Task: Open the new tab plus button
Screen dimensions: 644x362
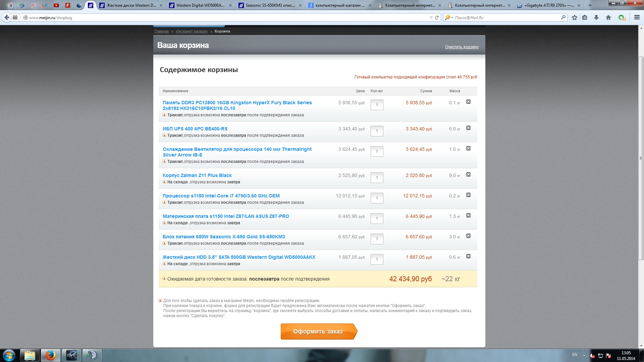Action: pyautogui.click(x=590, y=5)
